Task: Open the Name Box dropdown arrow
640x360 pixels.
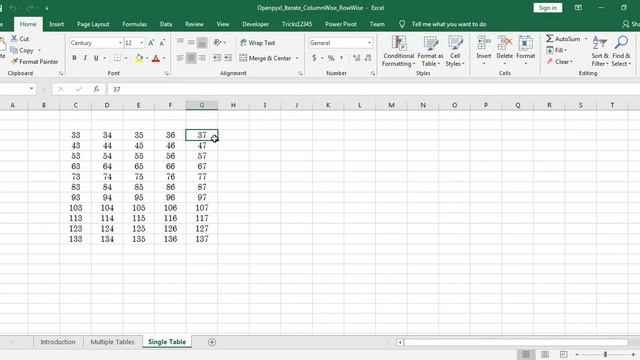Action: tap(31, 89)
